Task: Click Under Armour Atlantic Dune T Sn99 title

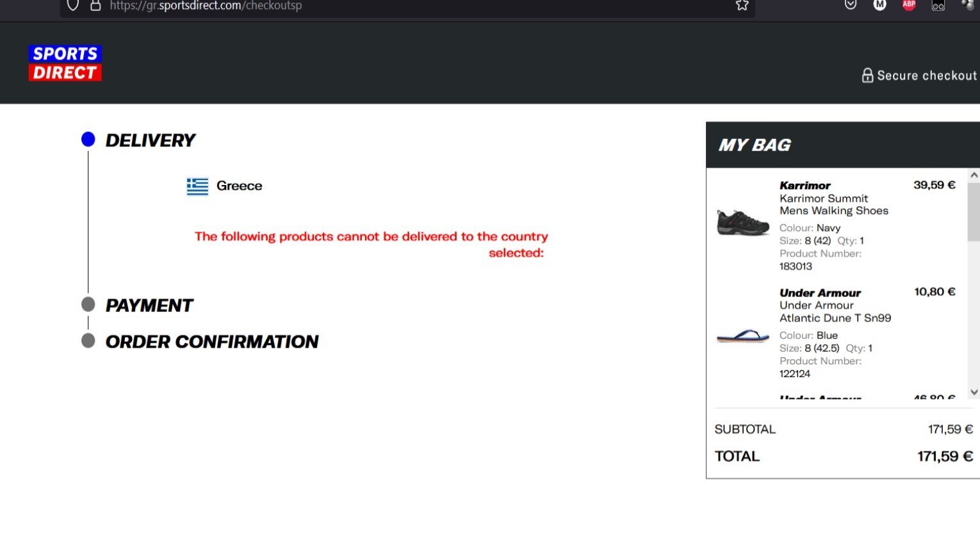Action: [835, 312]
